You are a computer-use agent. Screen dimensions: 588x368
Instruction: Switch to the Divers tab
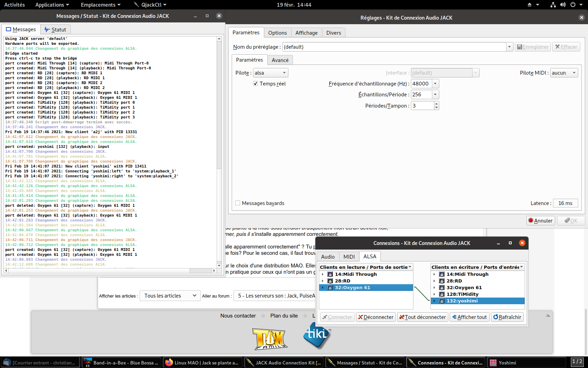[334, 33]
